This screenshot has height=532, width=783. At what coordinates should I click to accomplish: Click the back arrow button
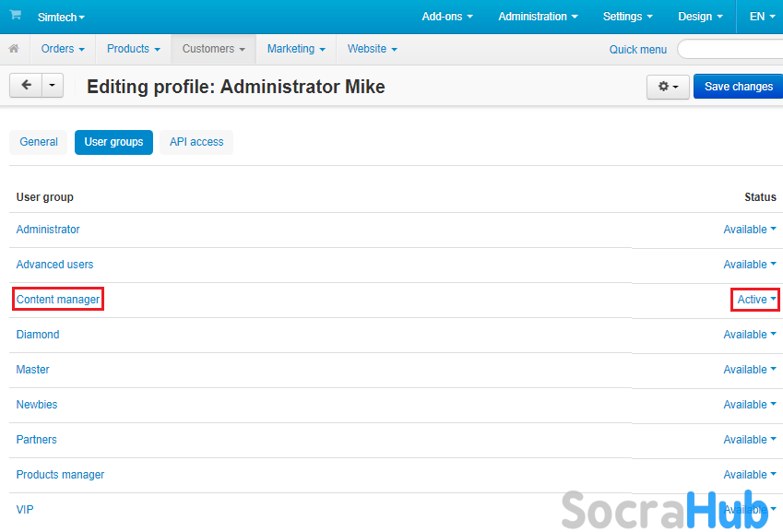pos(26,86)
